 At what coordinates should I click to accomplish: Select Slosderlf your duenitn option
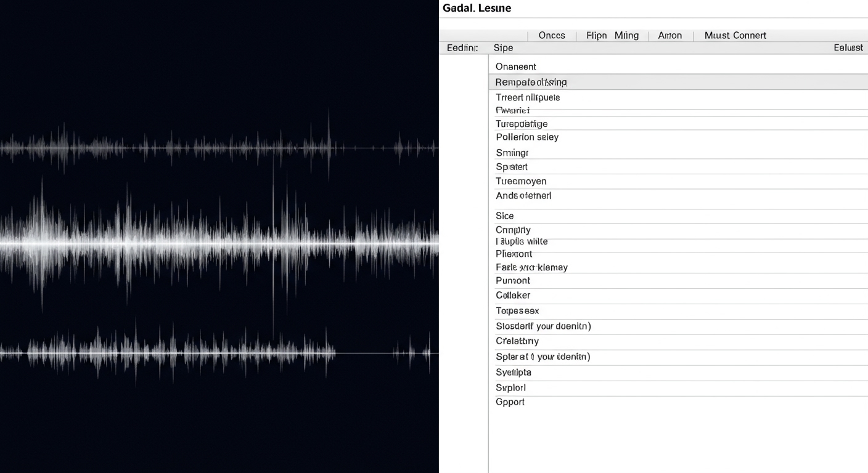point(542,326)
